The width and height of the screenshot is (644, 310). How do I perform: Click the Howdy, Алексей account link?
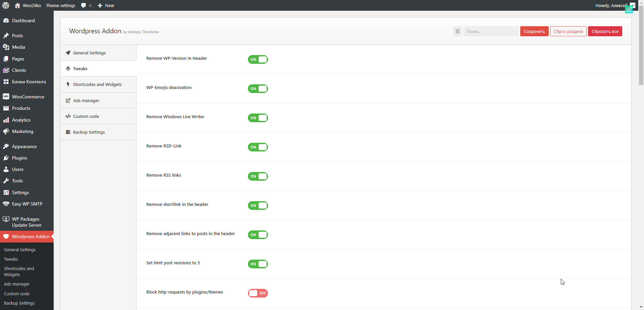611,5
